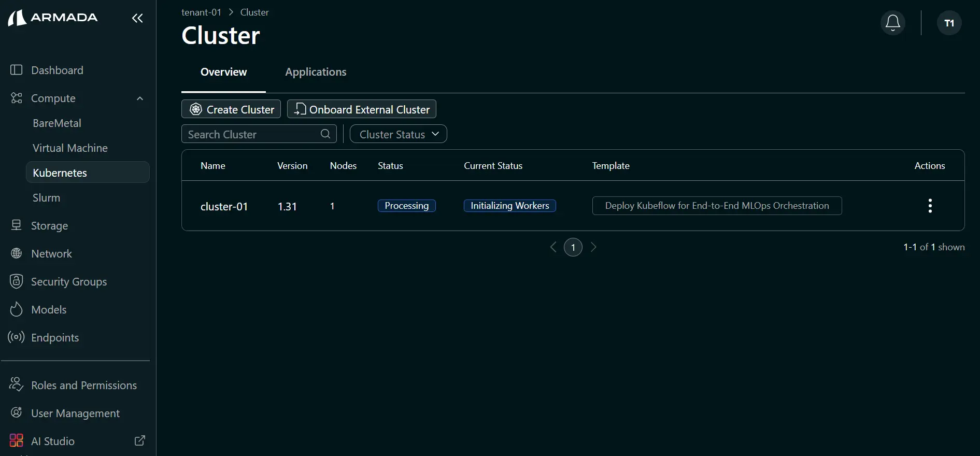980x456 pixels.
Task: Click the import icon on Onboard External Cluster
Action: (300, 109)
